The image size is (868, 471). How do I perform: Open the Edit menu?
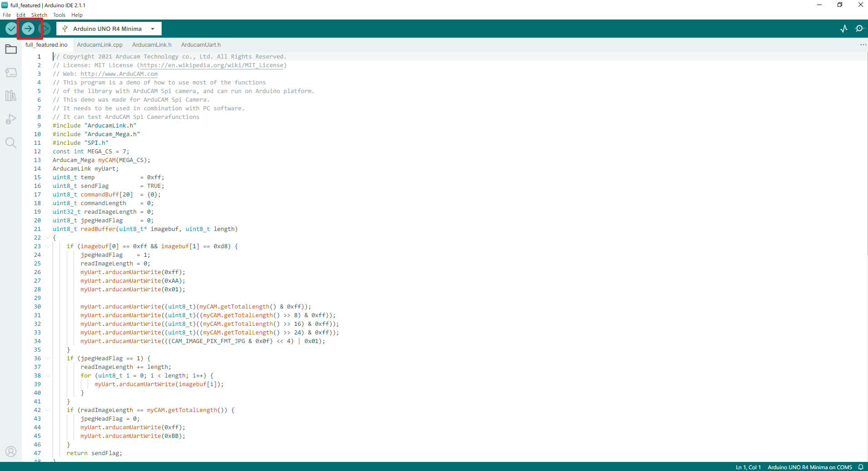point(21,15)
